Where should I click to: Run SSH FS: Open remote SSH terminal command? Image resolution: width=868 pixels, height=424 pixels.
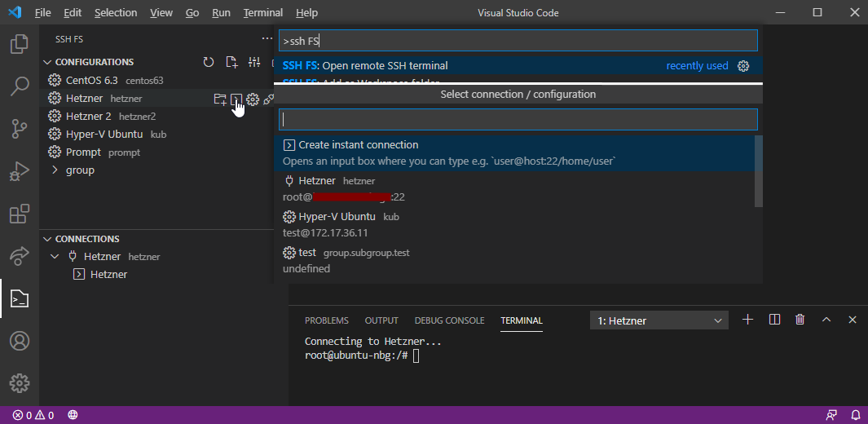(518, 66)
